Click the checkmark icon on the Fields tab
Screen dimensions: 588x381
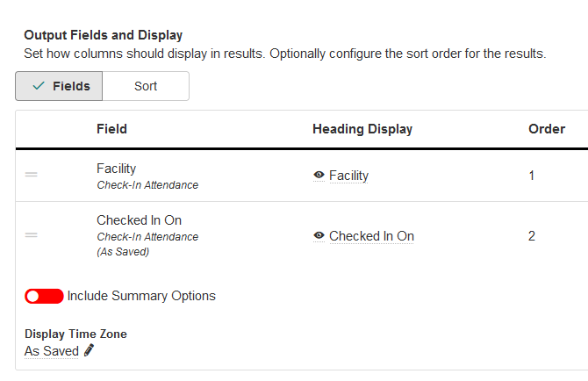pyautogui.click(x=38, y=86)
